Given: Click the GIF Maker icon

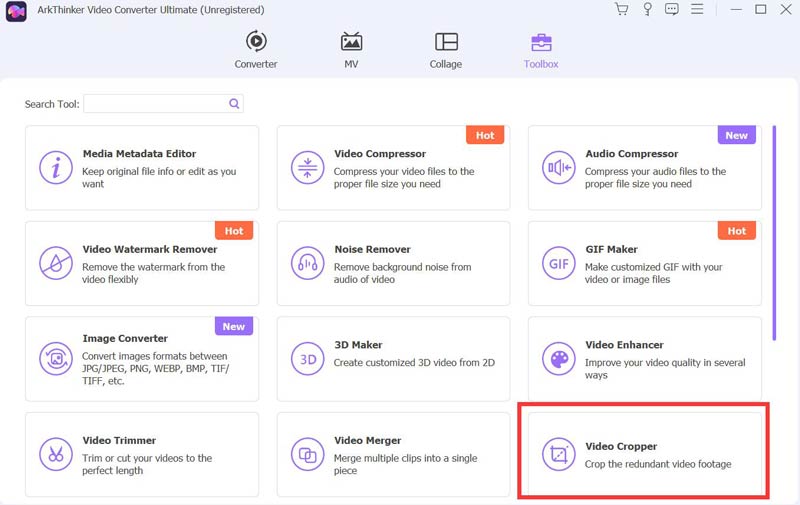Looking at the screenshot, I should 558,263.
